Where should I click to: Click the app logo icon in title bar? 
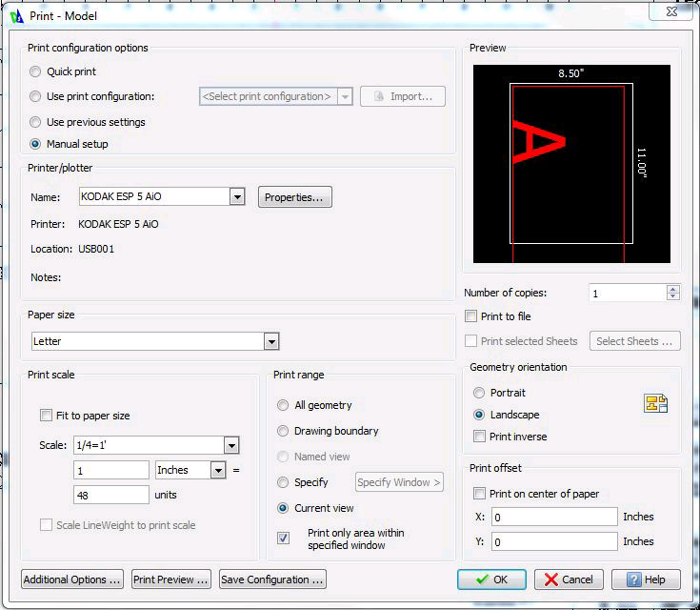coord(16,16)
